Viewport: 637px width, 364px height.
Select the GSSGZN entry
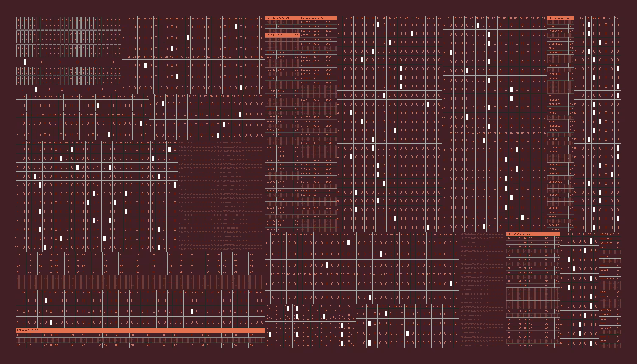pos(305,35)
